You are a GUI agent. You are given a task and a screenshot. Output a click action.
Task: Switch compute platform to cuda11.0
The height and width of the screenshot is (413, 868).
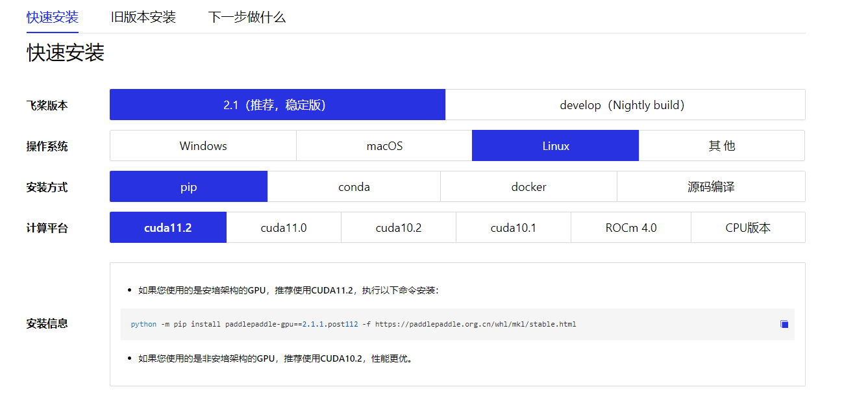283,227
